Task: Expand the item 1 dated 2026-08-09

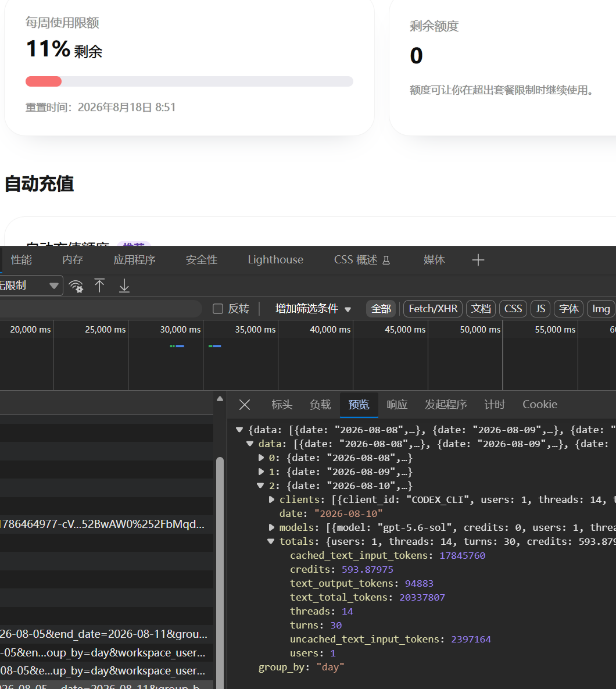Action: pos(261,472)
